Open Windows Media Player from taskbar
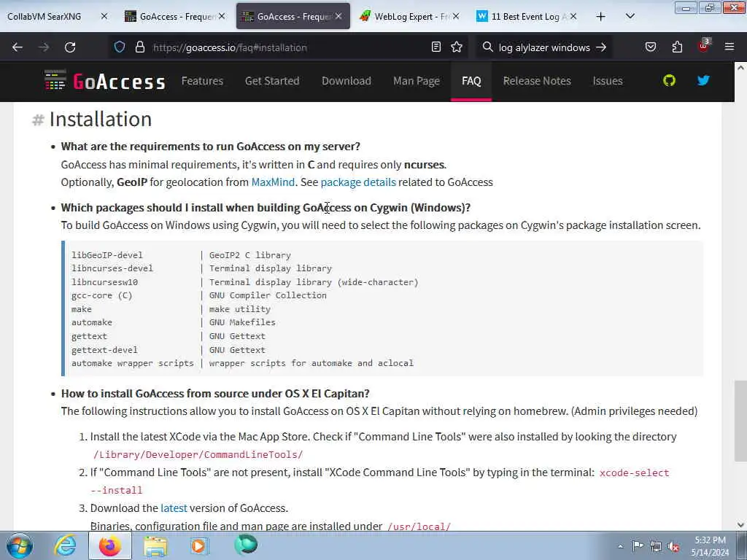This screenshot has width=747, height=560. point(199,545)
